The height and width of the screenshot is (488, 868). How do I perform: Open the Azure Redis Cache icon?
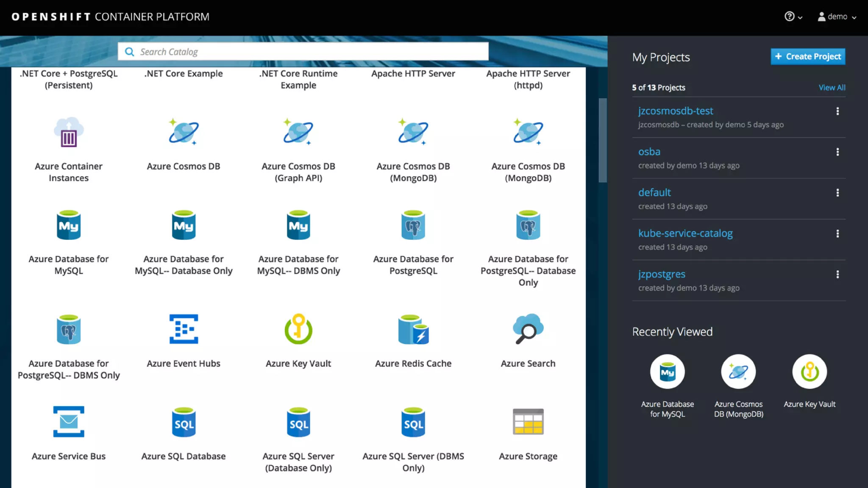coord(413,329)
